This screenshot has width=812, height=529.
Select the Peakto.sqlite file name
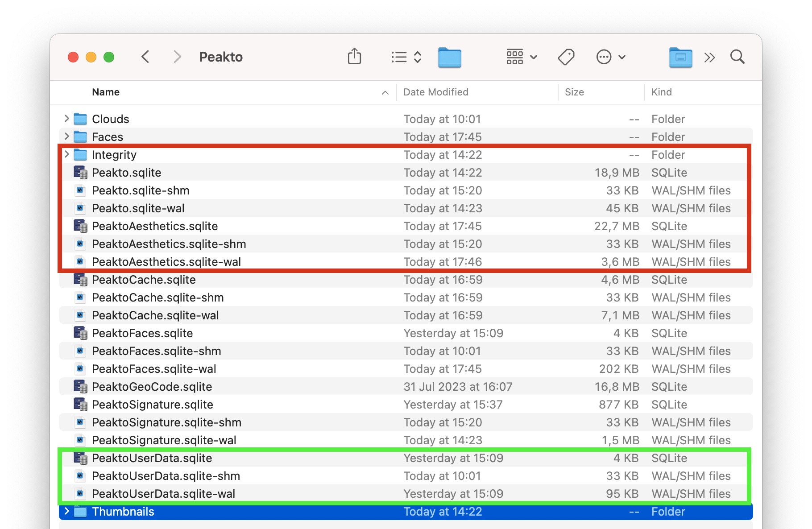pyautogui.click(x=126, y=173)
